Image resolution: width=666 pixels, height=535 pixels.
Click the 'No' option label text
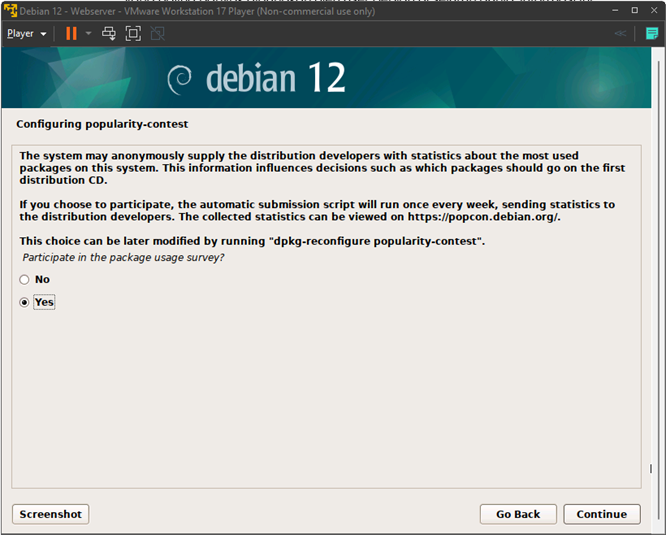[x=42, y=280]
